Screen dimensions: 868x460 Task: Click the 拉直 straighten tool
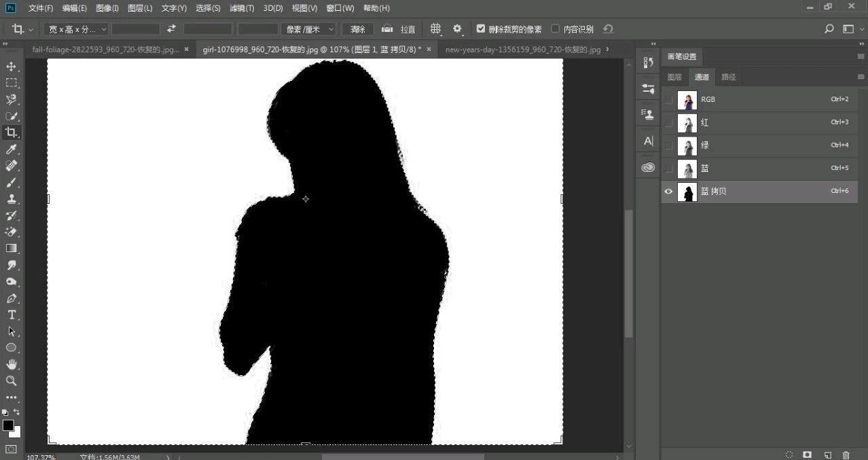399,29
